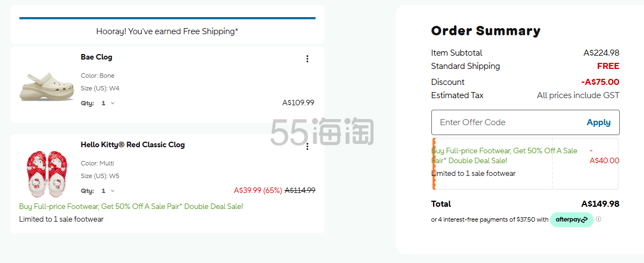Viewport: 644px width, 263px height.
Task: Open Hello Kitty Red Classic Clog title
Action: pos(133,144)
